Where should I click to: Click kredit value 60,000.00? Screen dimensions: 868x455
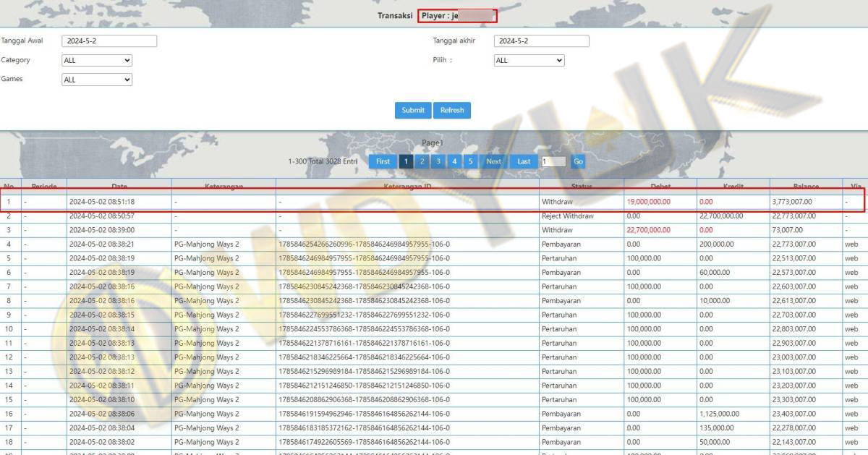(715, 273)
